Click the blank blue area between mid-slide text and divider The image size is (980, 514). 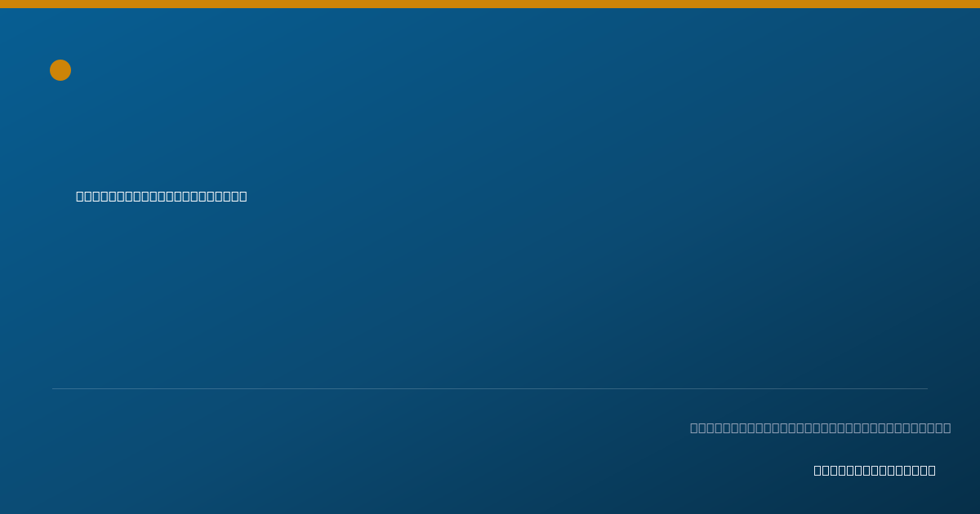coord(490,294)
